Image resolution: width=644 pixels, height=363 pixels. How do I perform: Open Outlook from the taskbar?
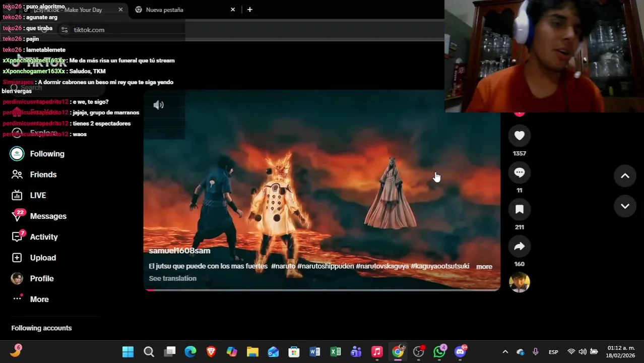[x=273, y=352]
